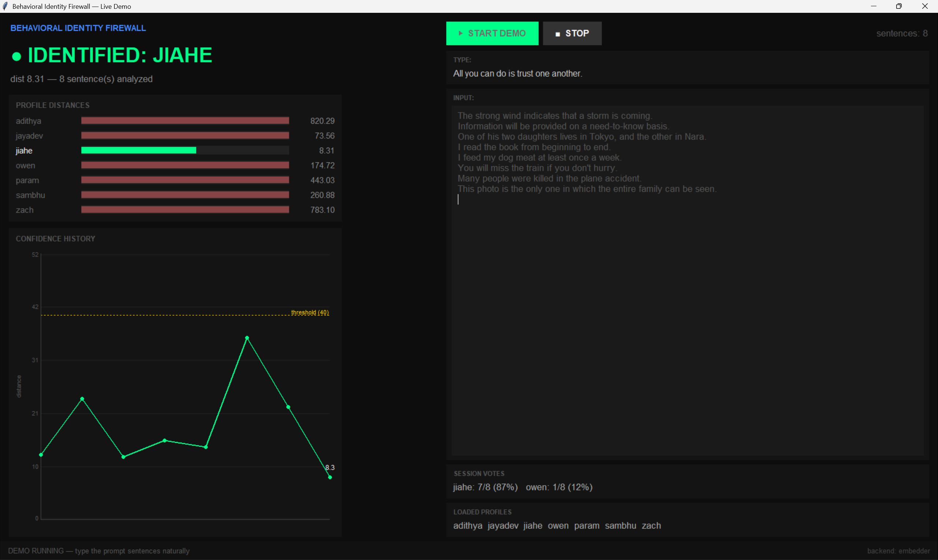Click the adithya red distance bar

pos(185,121)
